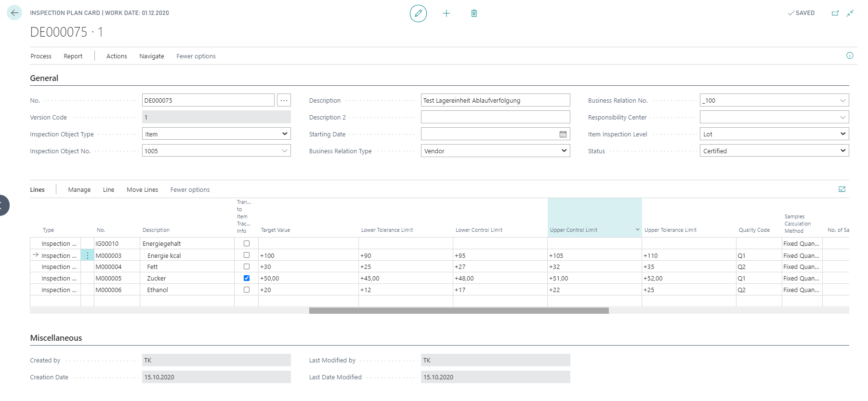
Task: Open Item Inspection Level dropdown
Action: pos(774,134)
